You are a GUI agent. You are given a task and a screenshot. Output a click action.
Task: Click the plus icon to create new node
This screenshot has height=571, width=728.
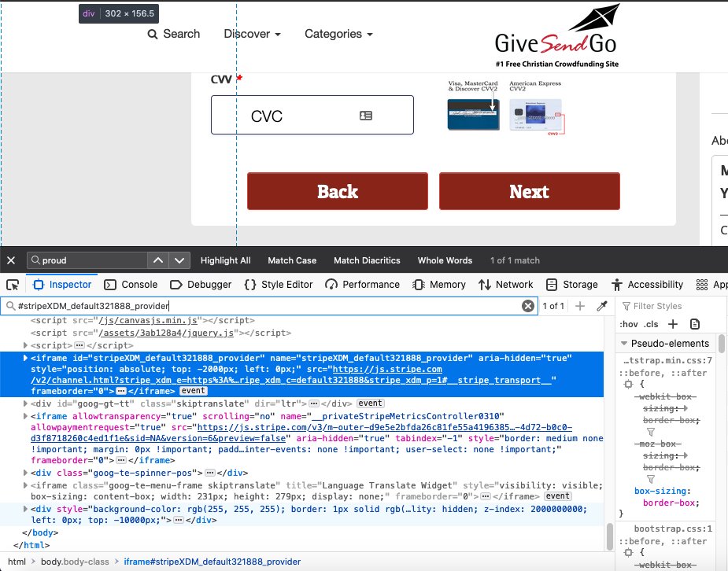click(x=580, y=306)
